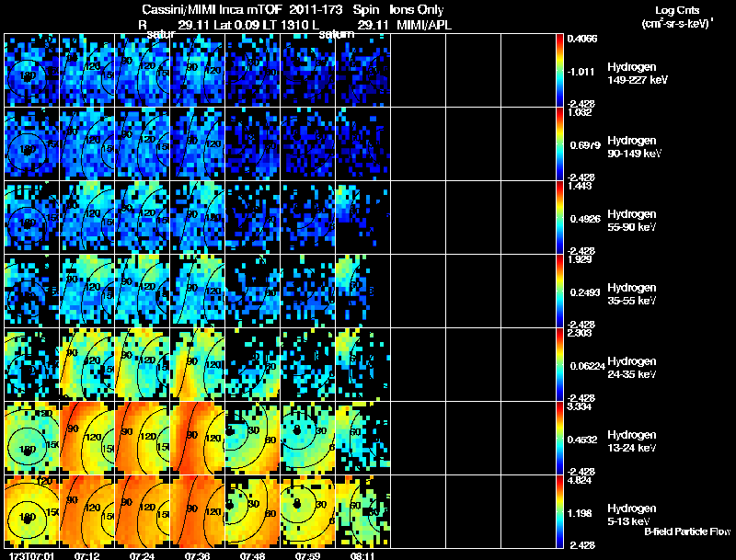Click the 1.198 color scale midpoint

coord(580,514)
